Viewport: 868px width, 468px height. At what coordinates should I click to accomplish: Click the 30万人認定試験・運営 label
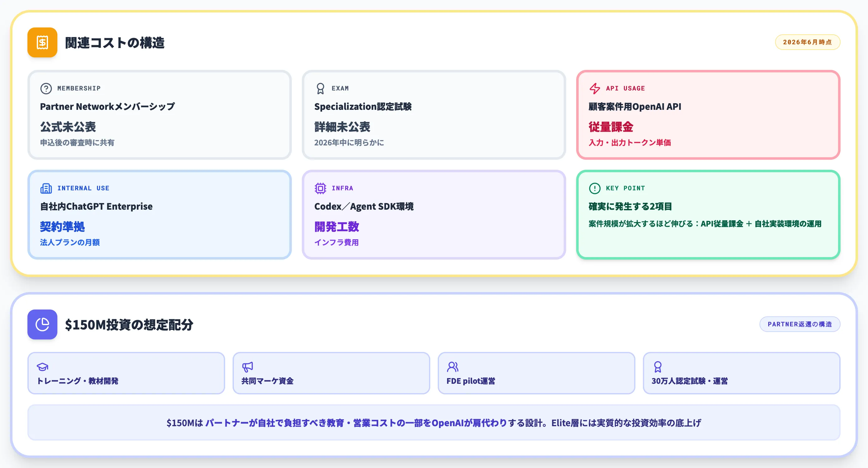(689, 381)
